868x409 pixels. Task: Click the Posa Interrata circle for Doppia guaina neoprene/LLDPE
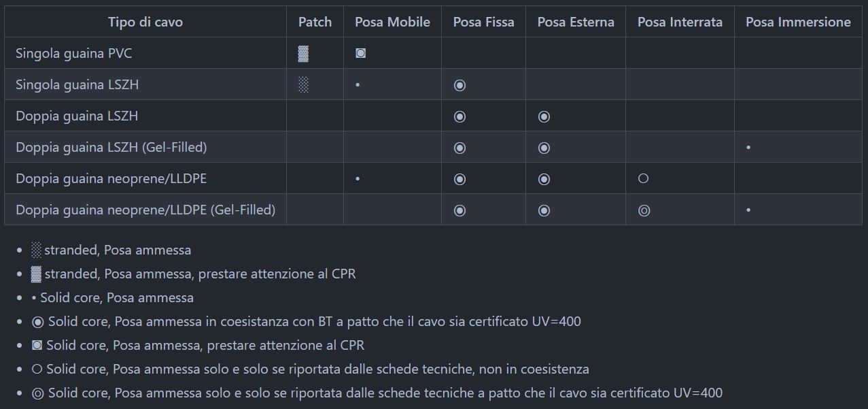click(644, 179)
